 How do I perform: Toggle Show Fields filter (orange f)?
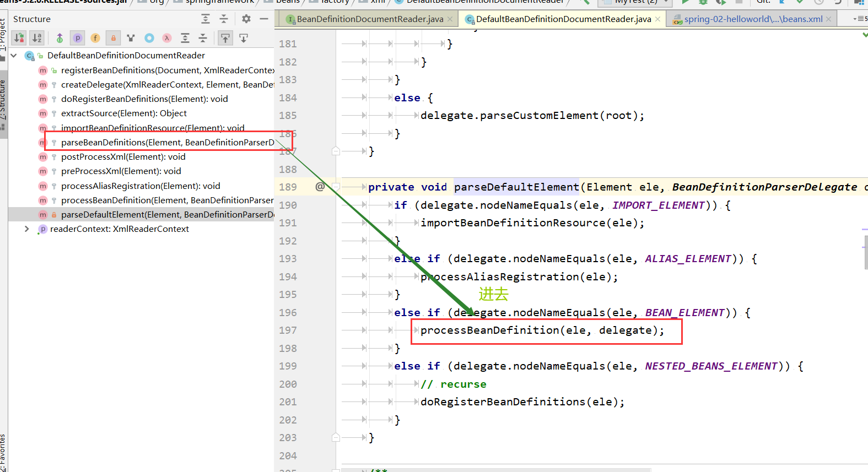tap(95, 38)
